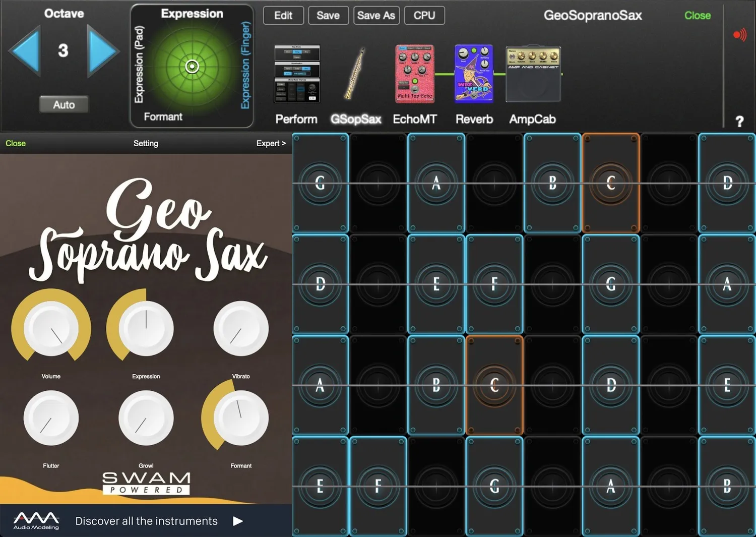Open the Wiz Verb Reverb pedal
Screen dimensions: 756x537
point(474,74)
